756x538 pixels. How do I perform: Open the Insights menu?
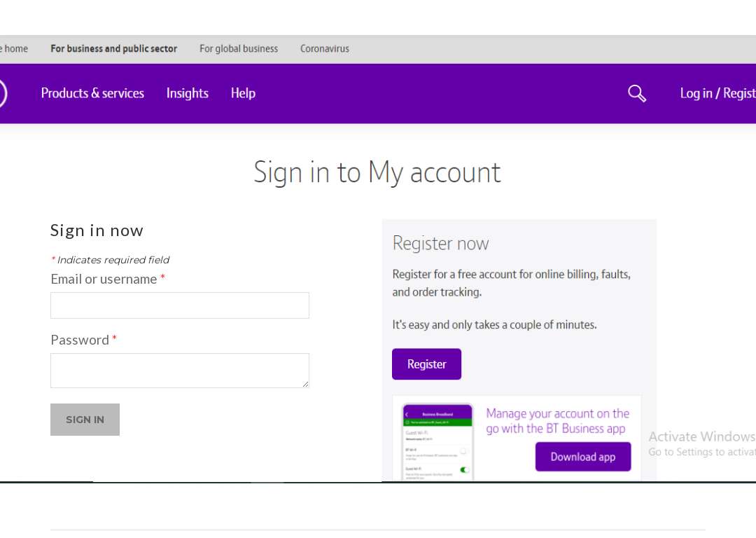(x=187, y=93)
